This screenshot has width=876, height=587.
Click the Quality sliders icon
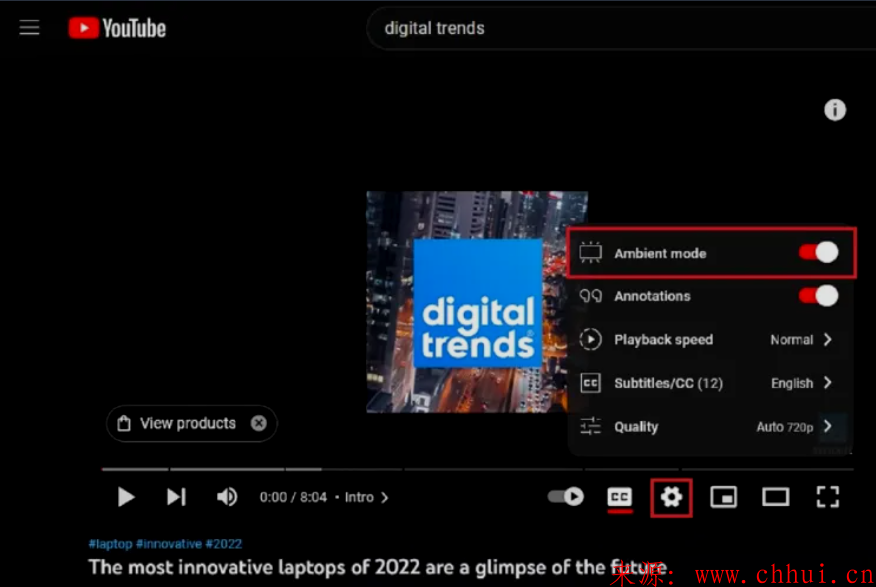click(591, 426)
